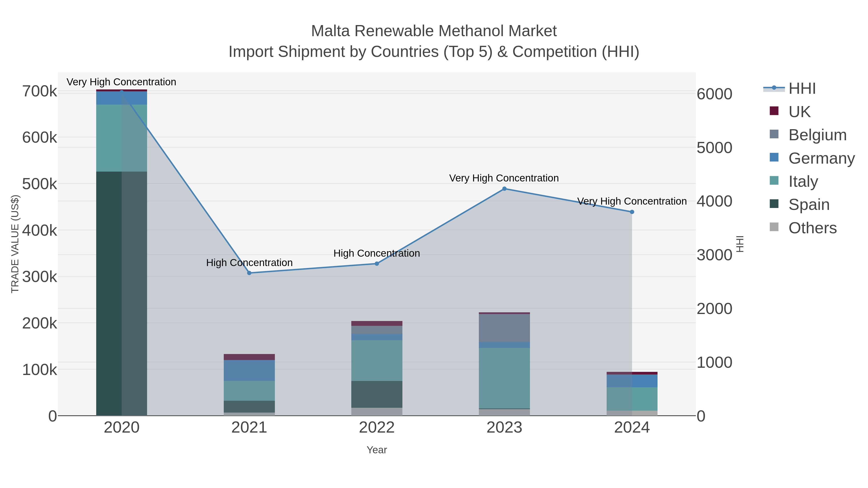Click the Italy segment of the 2023 bar
Image resolution: width=868 pixels, height=488 pixels.
(x=504, y=378)
